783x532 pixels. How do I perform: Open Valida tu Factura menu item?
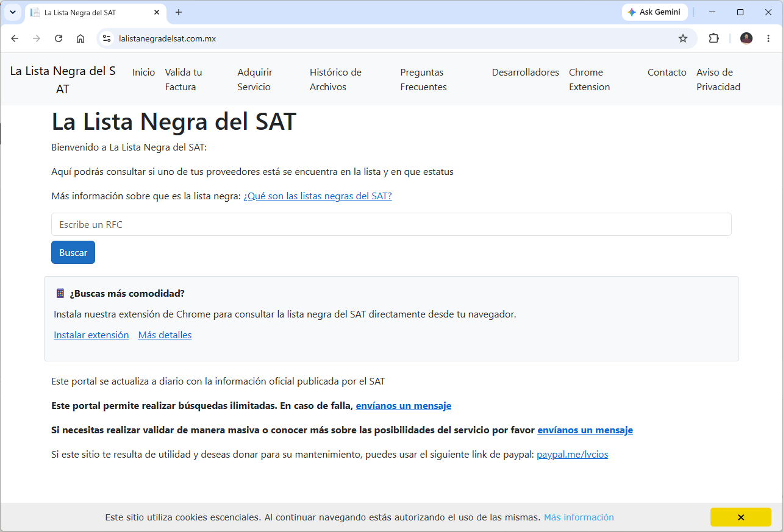(x=183, y=79)
